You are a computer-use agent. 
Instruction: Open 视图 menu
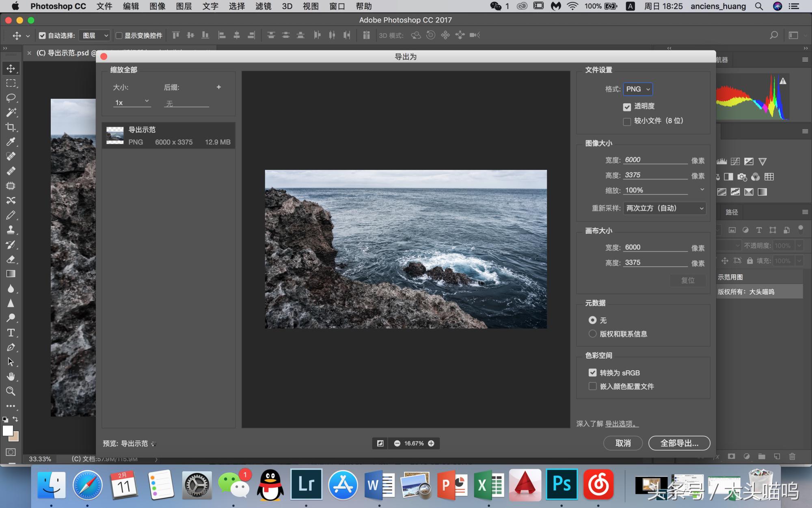(311, 6)
